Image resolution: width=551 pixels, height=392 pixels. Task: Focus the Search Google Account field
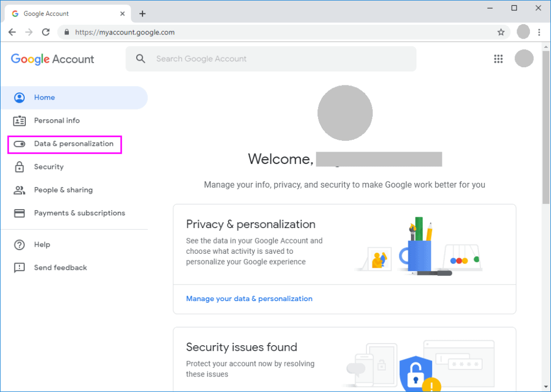coord(271,59)
